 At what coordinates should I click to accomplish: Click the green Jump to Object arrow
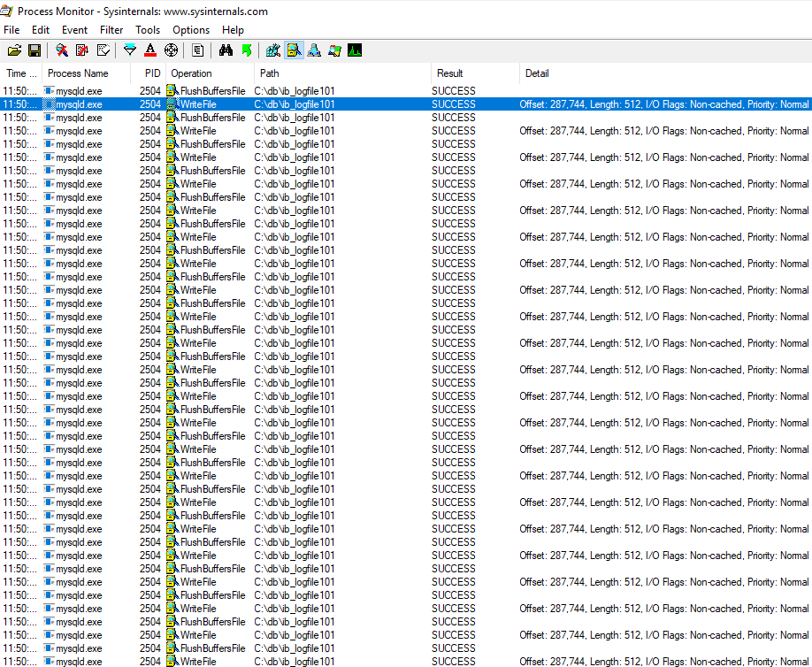pos(246,50)
